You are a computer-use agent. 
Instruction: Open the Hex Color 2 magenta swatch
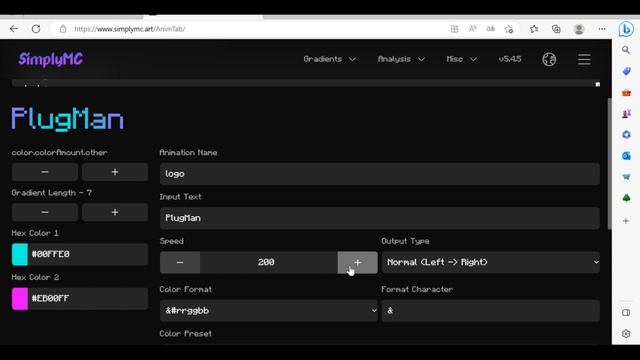(20, 298)
